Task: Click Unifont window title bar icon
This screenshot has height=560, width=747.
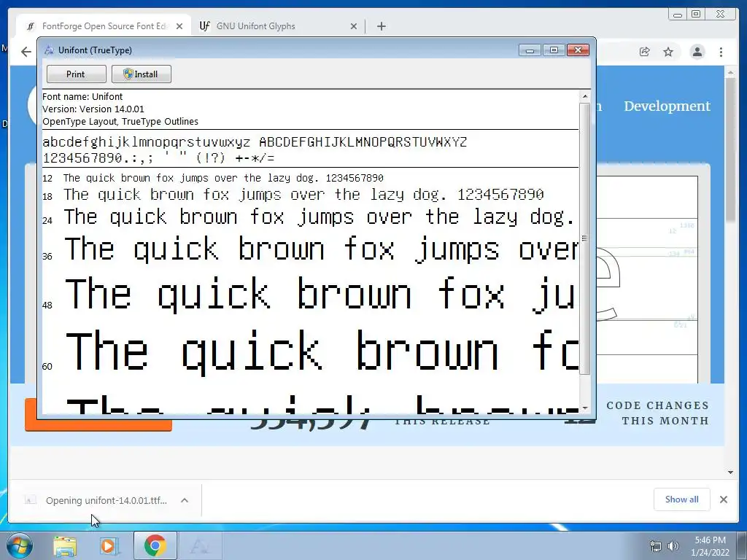Action: pyautogui.click(x=49, y=50)
